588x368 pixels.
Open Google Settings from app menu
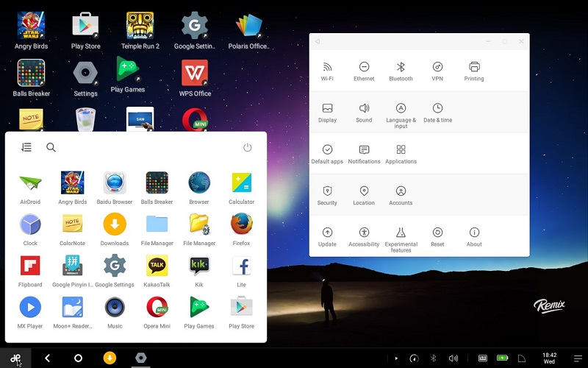[x=115, y=270]
